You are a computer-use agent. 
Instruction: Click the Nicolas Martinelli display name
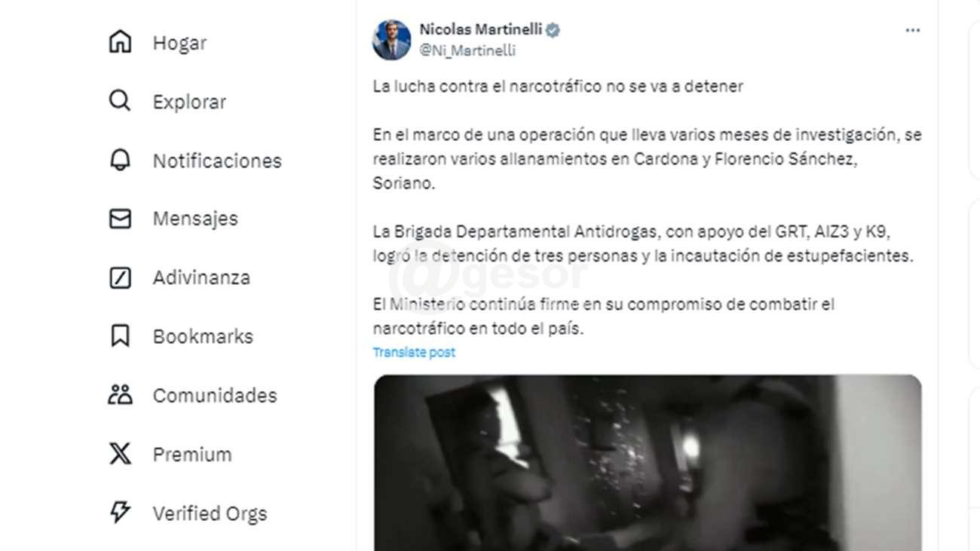click(x=480, y=30)
